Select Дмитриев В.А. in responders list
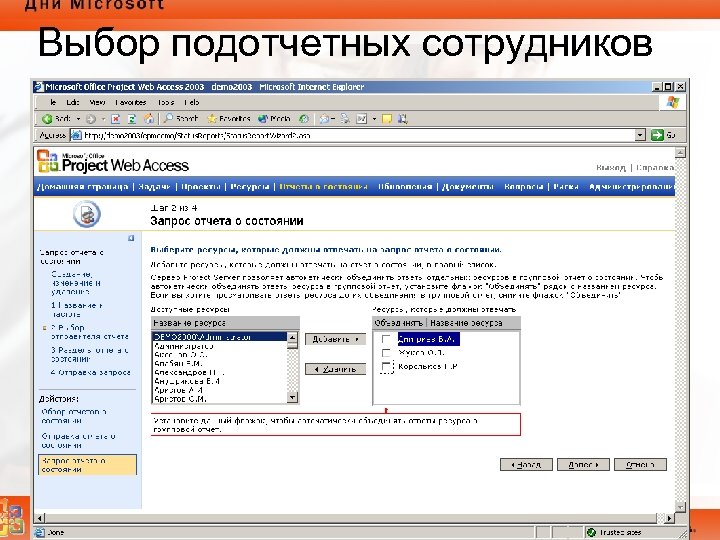720x540 pixels. click(x=428, y=339)
